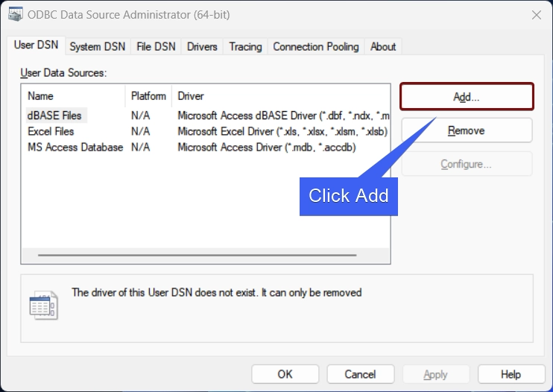Screen dimensions: 553x392
Task: Click Microsoft Access Driver (*.mdb, *.accdb) cell
Action: point(267,147)
